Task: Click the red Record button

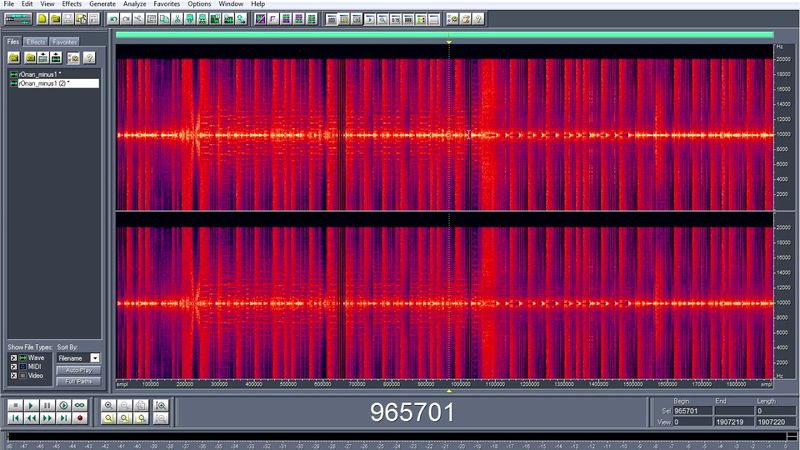Action: (79, 418)
